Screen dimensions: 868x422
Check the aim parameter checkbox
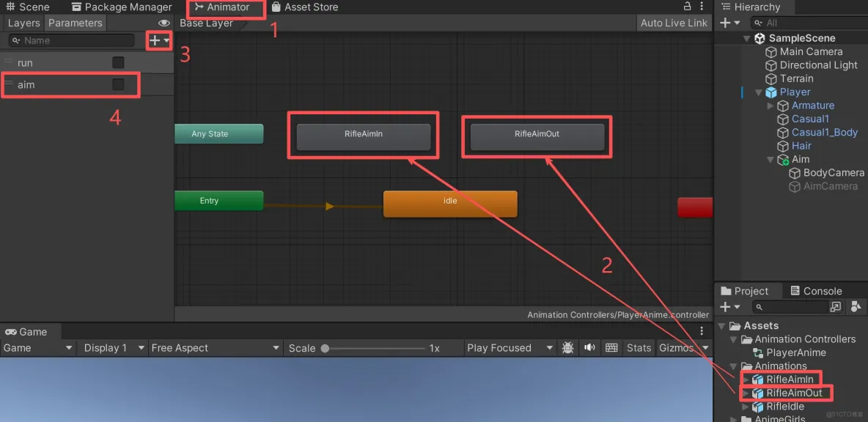point(117,84)
